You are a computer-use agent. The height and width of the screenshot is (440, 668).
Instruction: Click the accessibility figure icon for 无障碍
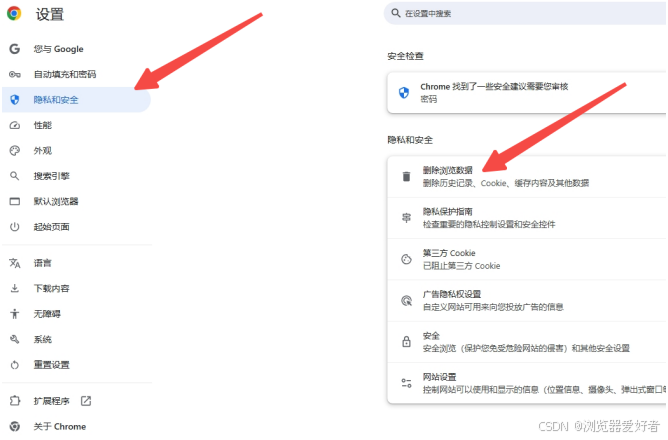coord(14,314)
